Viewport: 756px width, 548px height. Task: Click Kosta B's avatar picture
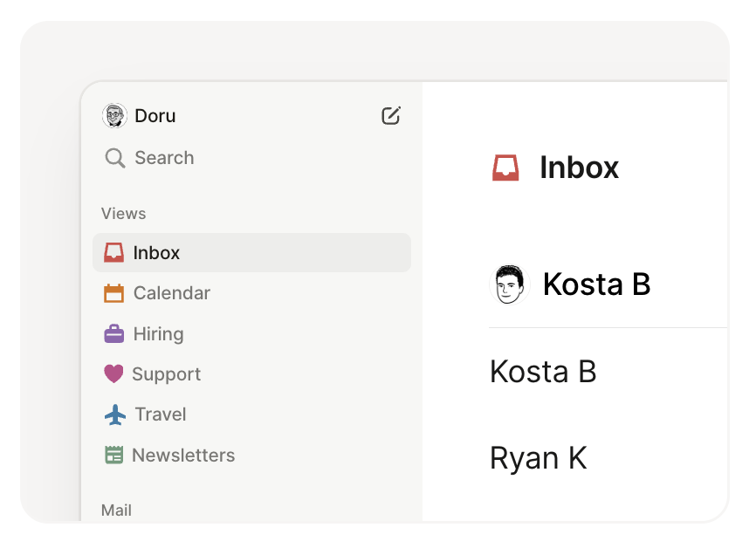[x=510, y=284]
